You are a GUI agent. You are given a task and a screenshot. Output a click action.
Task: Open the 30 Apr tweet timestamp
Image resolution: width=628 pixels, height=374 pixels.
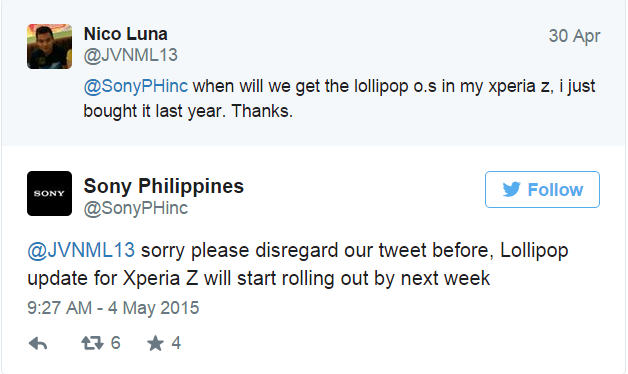pyautogui.click(x=574, y=36)
